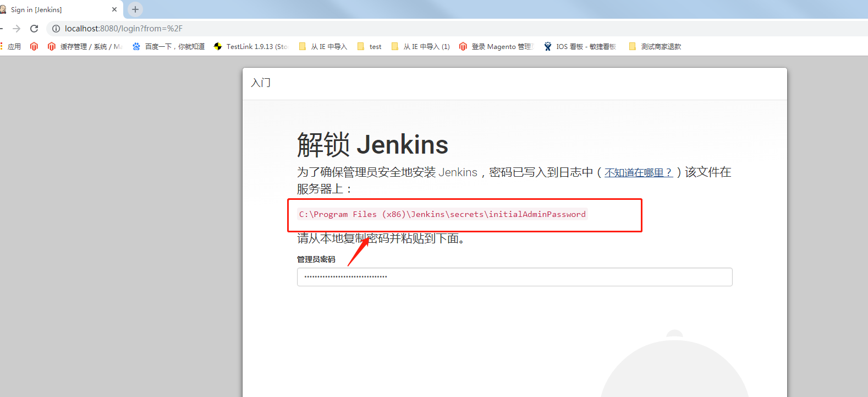This screenshot has height=397, width=868.
Task: Open the 登录 Magento 管理 bookmark
Action: tap(496, 47)
